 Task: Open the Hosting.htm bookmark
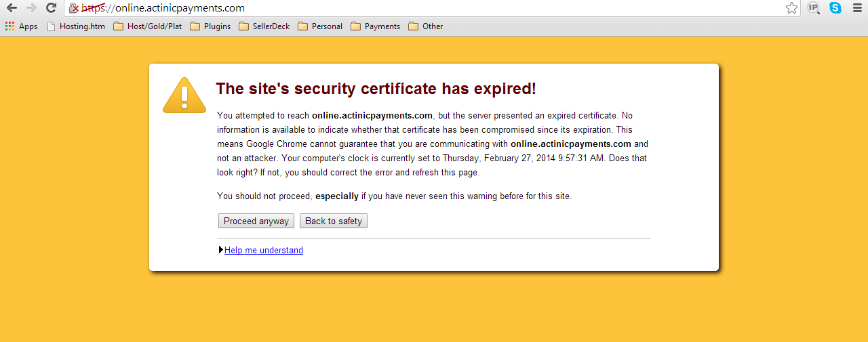coord(76,26)
